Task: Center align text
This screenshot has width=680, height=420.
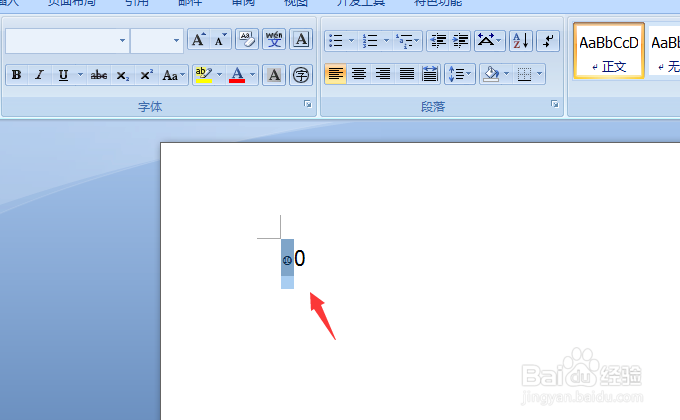Action: (x=359, y=74)
